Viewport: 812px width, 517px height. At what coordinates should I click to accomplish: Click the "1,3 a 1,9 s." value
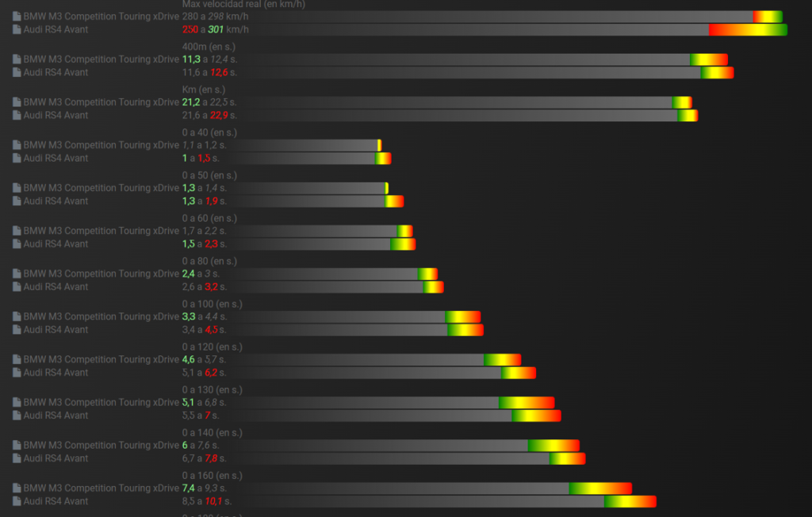[x=204, y=201]
